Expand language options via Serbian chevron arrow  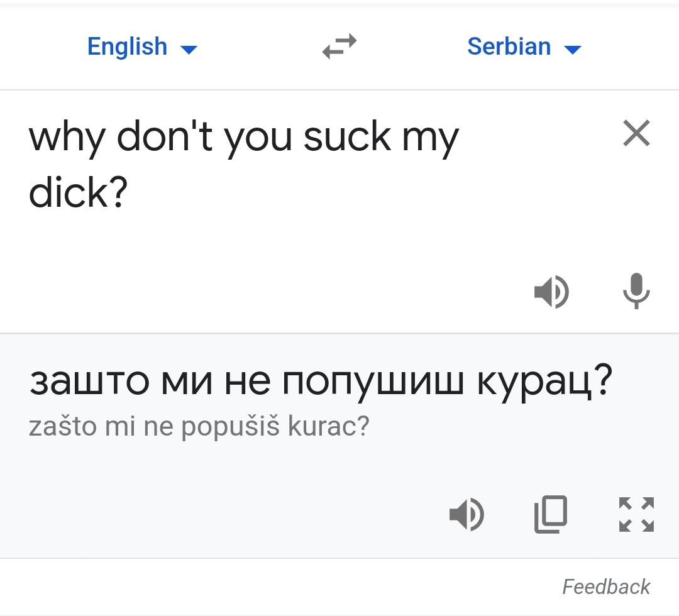tap(572, 48)
